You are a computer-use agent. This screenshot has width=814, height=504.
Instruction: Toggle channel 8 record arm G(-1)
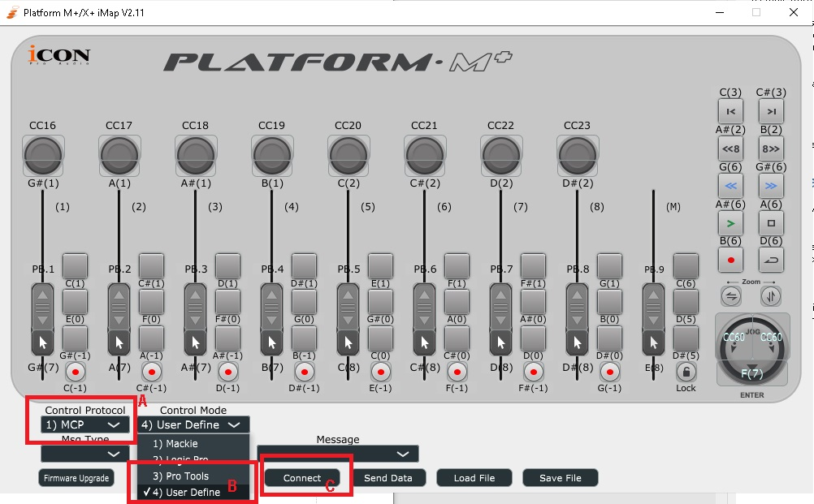[609, 372]
